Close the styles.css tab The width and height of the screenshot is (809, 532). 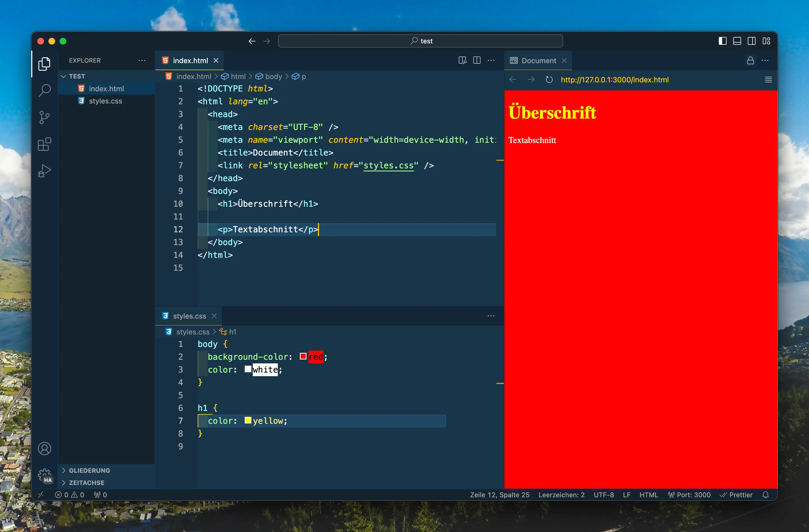point(214,316)
